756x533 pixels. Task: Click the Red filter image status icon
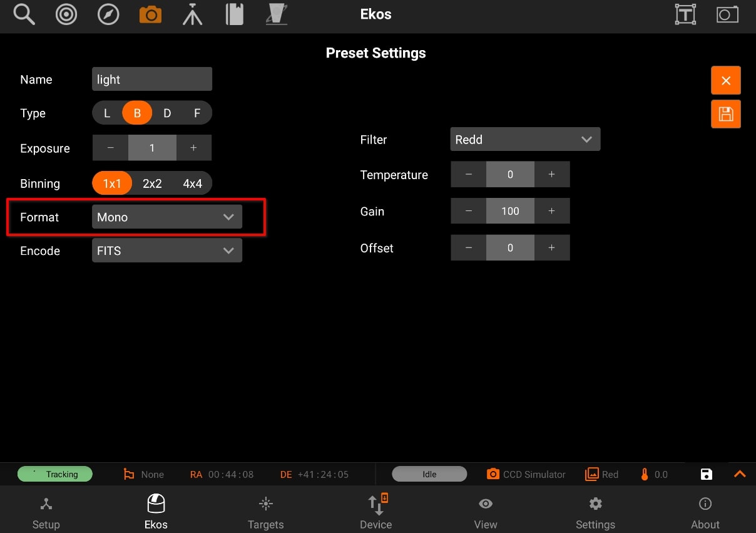click(x=591, y=474)
